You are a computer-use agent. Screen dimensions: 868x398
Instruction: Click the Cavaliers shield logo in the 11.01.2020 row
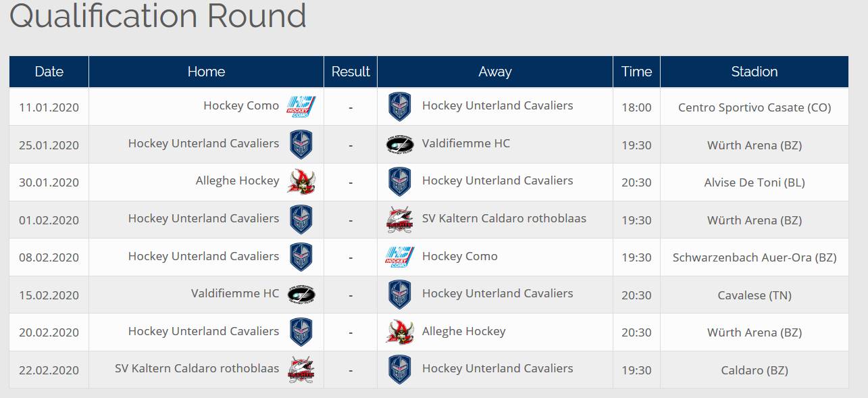tap(400, 107)
